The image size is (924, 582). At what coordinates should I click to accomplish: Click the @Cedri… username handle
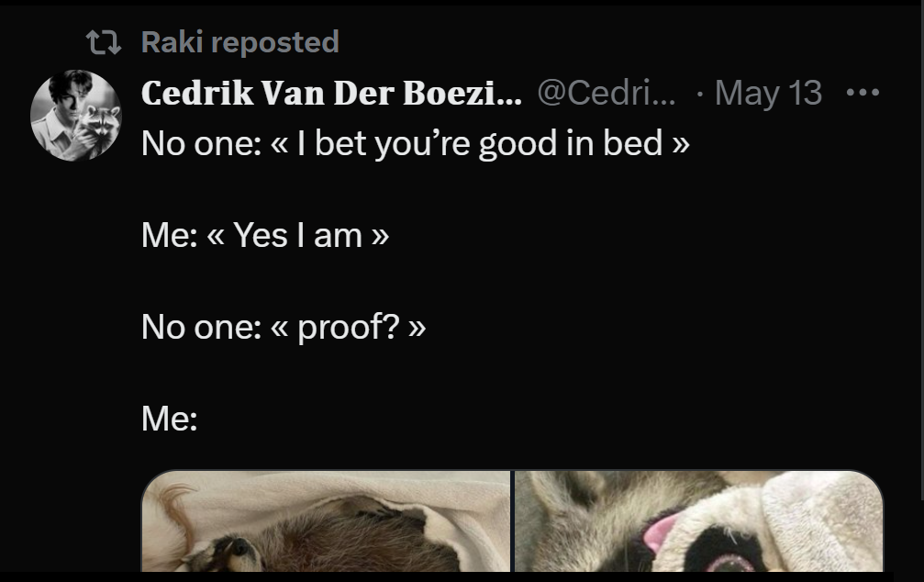[x=606, y=93]
